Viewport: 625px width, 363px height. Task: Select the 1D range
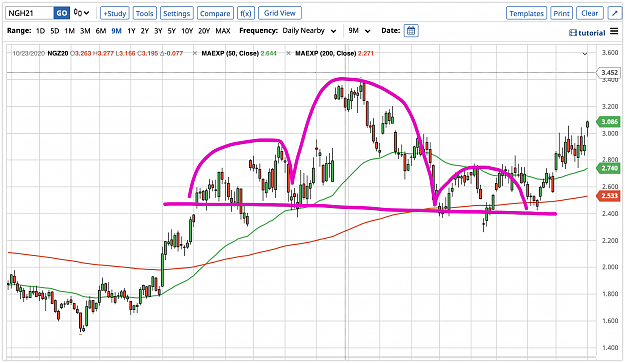click(40, 31)
